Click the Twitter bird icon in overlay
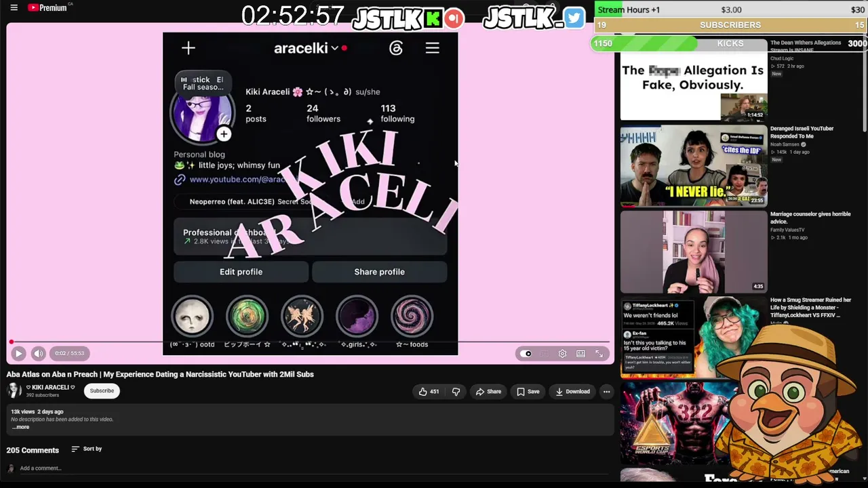Screen dimensions: 868x488 tap(574, 18)
